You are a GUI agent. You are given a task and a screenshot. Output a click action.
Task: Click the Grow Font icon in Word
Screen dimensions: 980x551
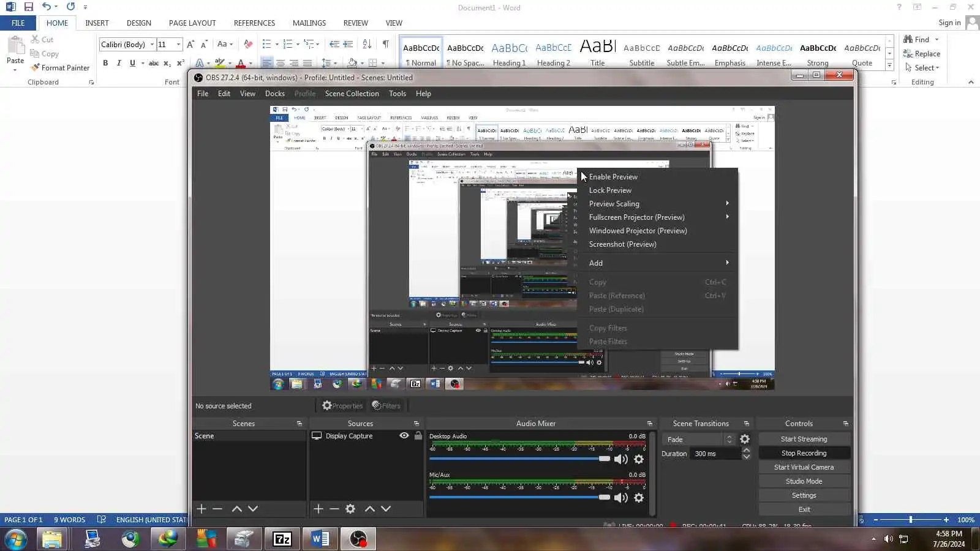tap(190, 44)
